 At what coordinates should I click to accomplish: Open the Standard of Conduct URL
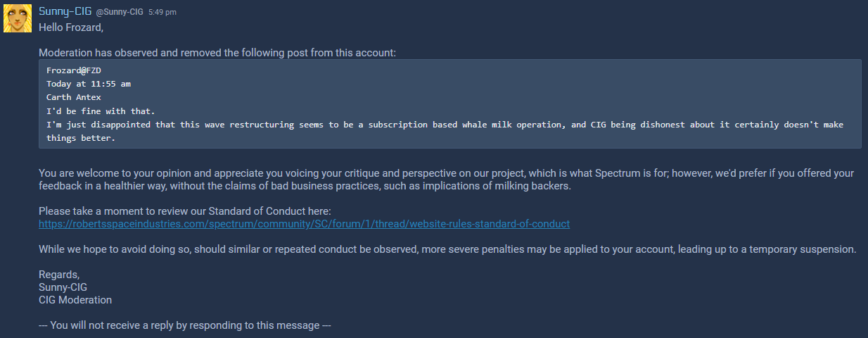(304, 224)
